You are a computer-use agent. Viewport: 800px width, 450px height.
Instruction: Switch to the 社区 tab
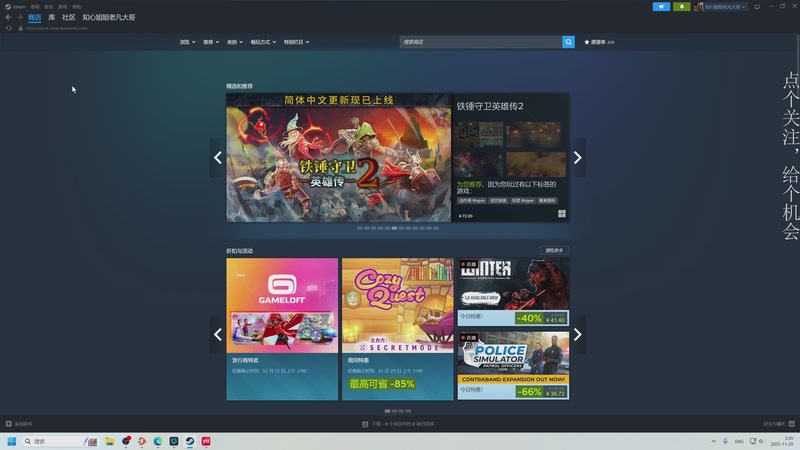pyautogui.click(x=69, y=17)
